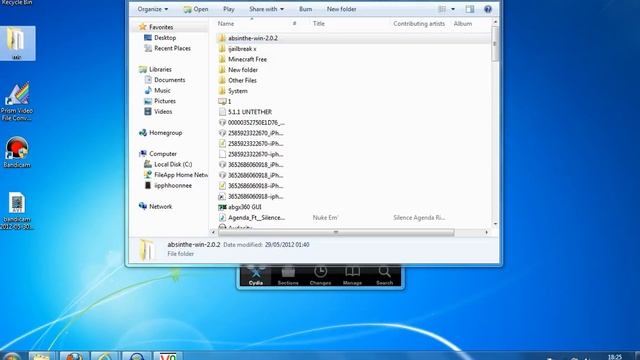Image resolution: width=640 pixels, height=360 pixels.
Task: Open the Manage tab in Cydia
Action: point(352,276)
